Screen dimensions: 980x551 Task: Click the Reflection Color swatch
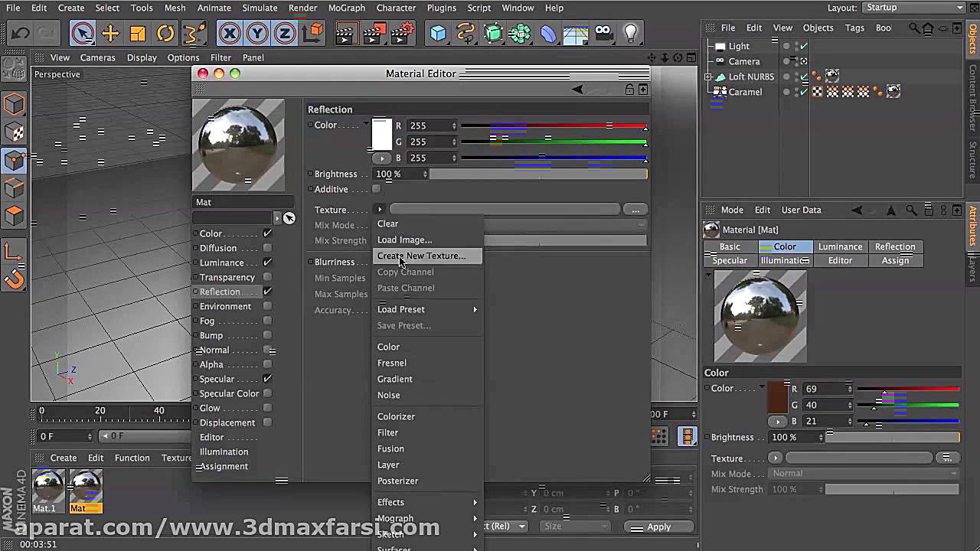pyautogui.click(x=382, y=135)
